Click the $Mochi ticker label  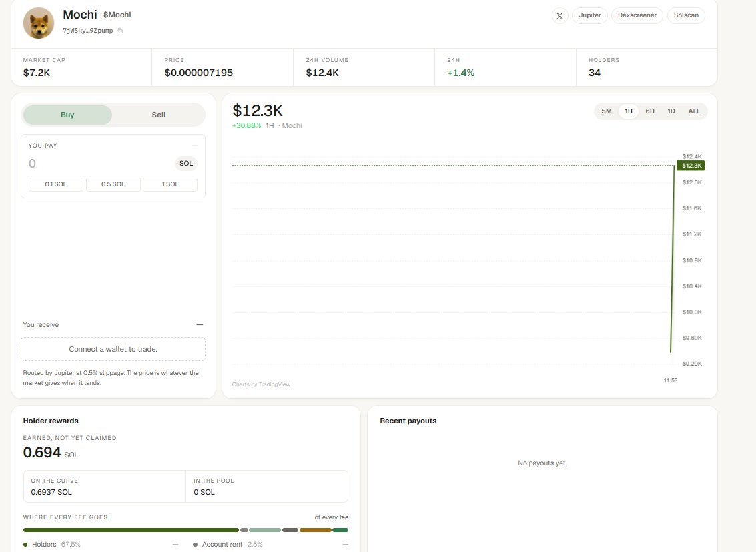coord(117,15)
